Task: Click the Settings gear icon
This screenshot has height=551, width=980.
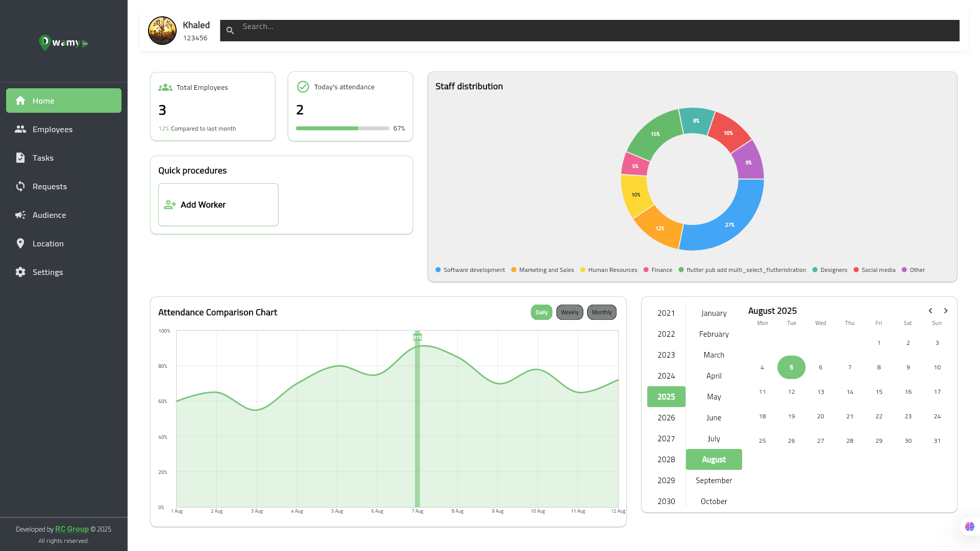Action: pyautogui.click(x=20, y=272)
